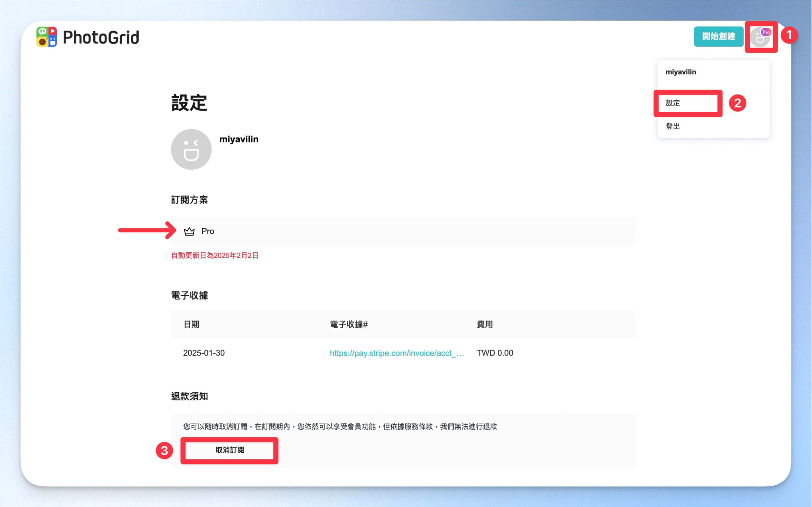Click the Pro subscription plan row
The height and width of the screenshot is (507, 812).
coord(403,231)
